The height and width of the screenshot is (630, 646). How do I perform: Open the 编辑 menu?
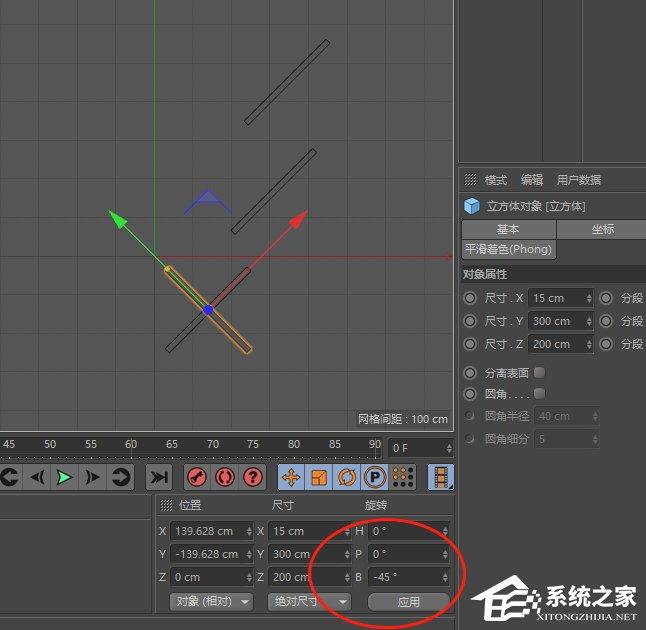click(x=532, y=180)
